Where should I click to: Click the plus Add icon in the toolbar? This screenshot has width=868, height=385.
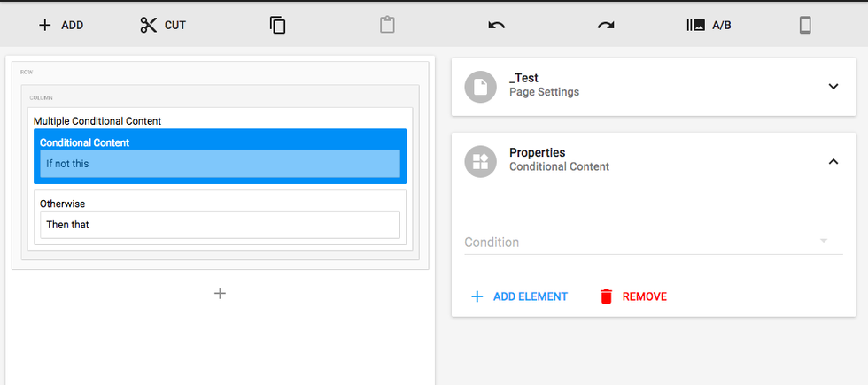[x=45, y=25]
